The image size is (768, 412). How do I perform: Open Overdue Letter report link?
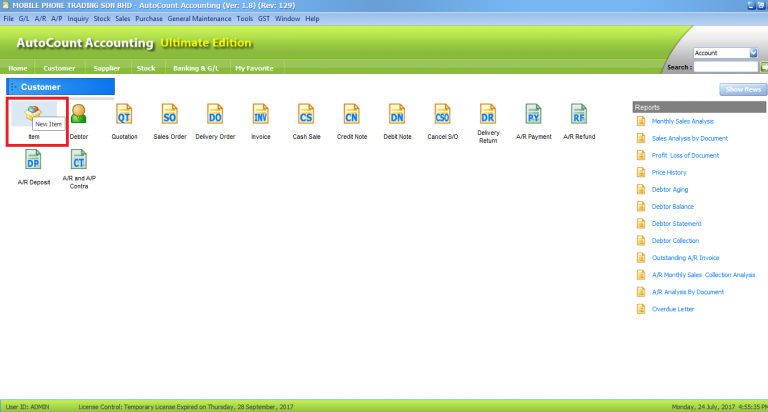tap(673, 309)
